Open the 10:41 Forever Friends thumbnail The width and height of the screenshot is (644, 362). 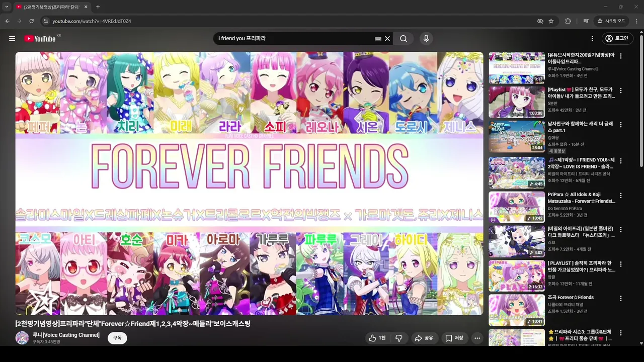[517, 310]
